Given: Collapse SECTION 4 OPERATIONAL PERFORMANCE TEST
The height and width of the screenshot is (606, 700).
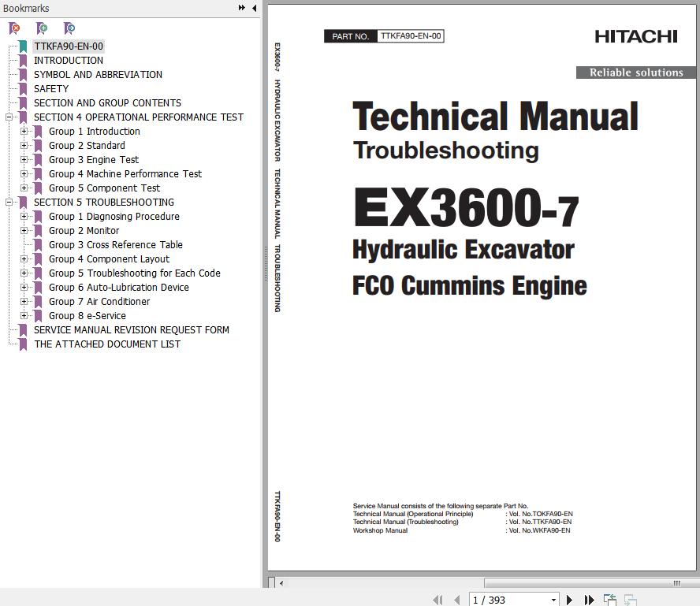Looking at the screenshot, I should [x=9, y=117].
